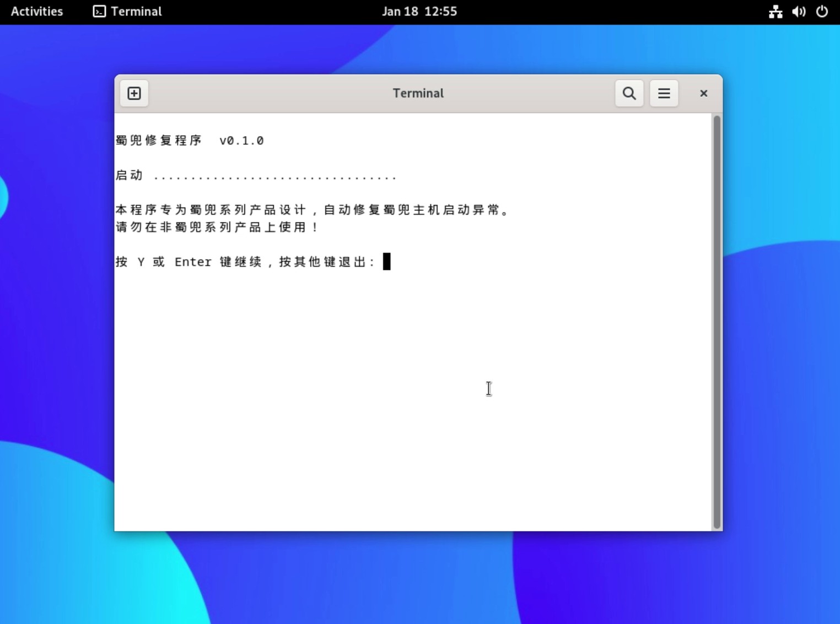This screenshot has width=840, height=624.
Task: Click the text '蜀兜修复程序 v0.1.0'
Action: 190,140
